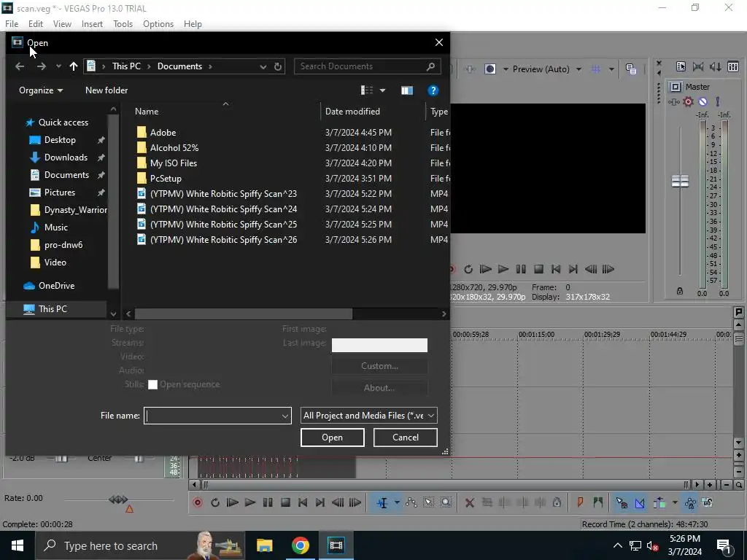Select the Envelope Edit tool
Image resolution: width=747 pixels, height=560 pixels.
point(411,502)
